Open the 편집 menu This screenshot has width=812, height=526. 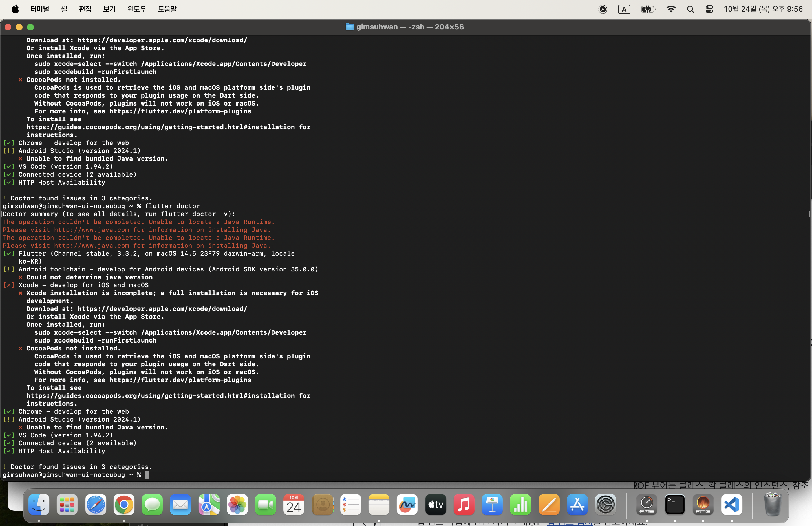(x=85, y=9)
